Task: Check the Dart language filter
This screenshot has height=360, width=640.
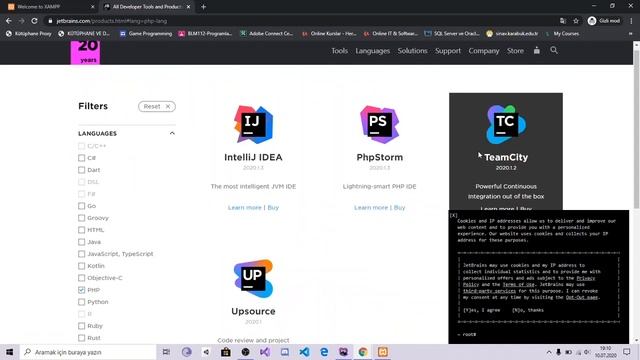Action: 82,170
